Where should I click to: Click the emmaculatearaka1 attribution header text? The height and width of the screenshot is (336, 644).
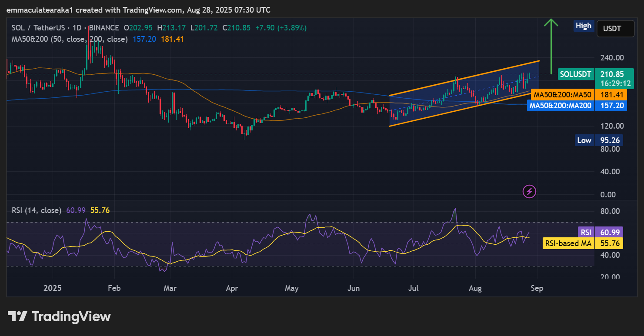pyautogui.click(x=139, y=10)
